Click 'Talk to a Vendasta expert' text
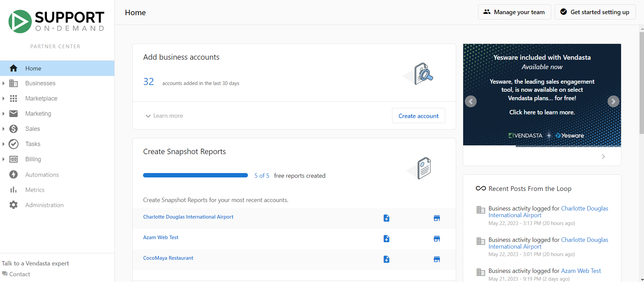The height and width of the screenshot is (282, 644). [x=35, y=263]
